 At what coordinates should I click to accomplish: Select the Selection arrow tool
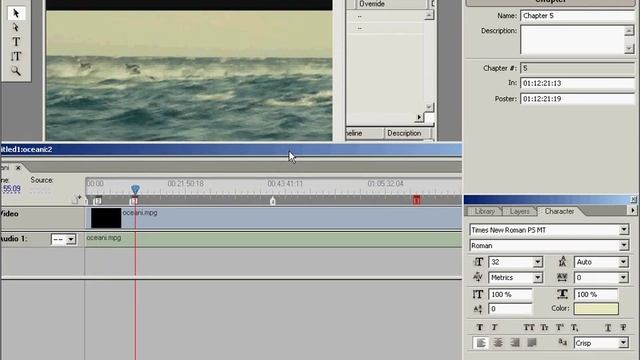coord(16,13)
